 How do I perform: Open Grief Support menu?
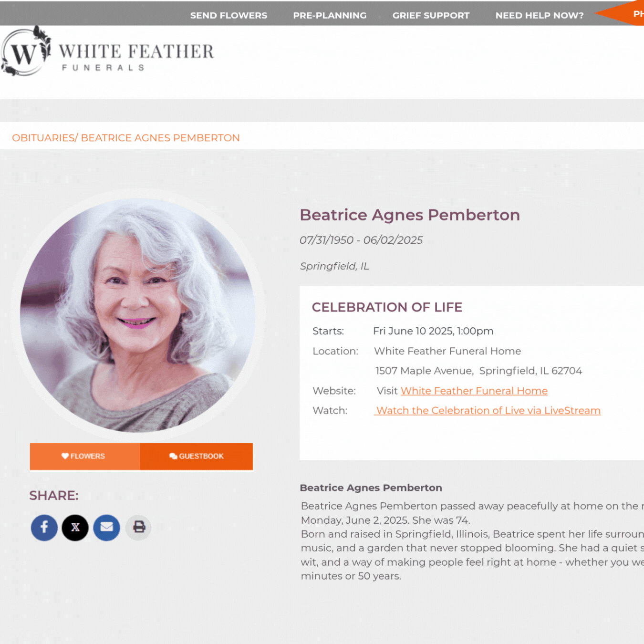pos(431,15)
